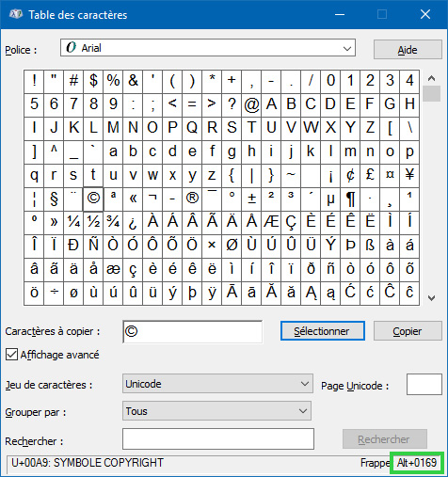Click the character grid scroll down arrow
448x477 pixels.
pos(432,298)
